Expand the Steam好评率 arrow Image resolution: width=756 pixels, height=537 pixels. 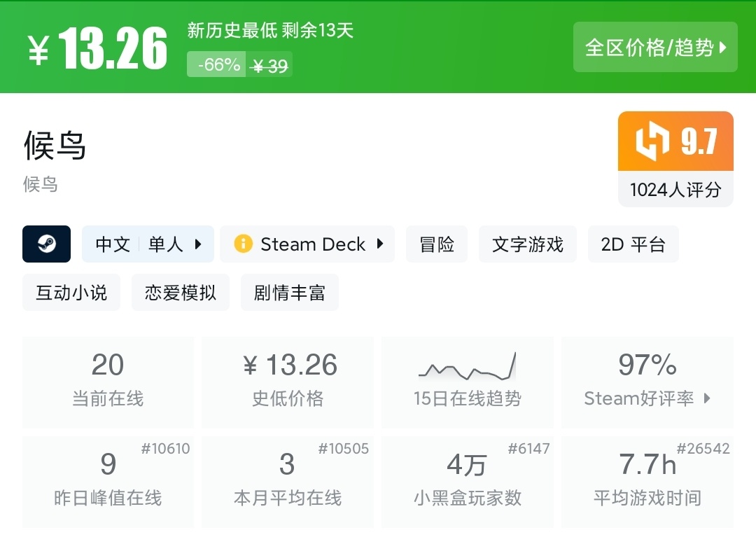click(x=707, y=398)
